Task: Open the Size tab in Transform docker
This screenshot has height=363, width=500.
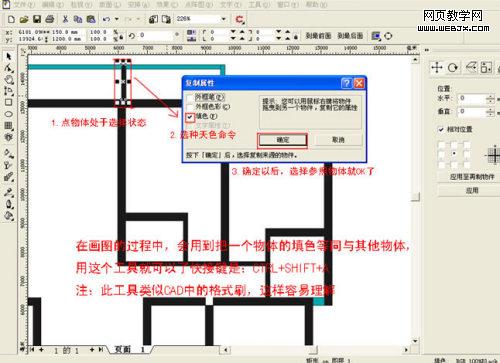Action: point(486,68)
